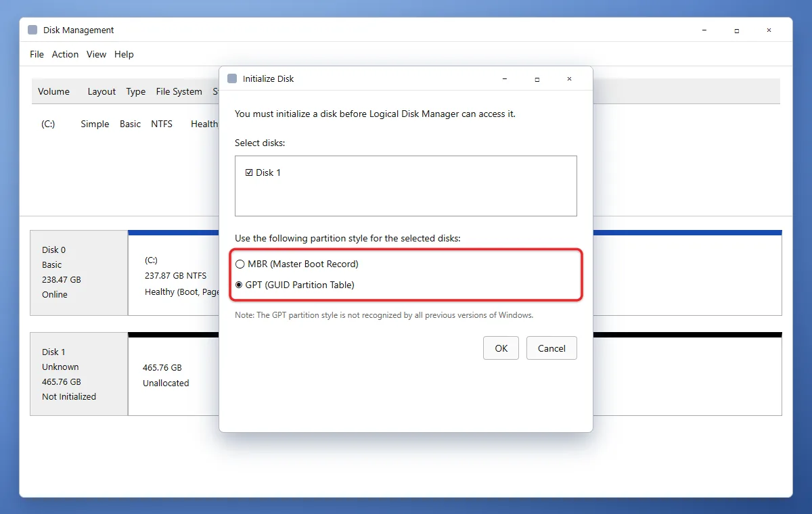Cancel the Initialize Disk dialog
The height and width of the screenshot is (514, 812).
(x=551, y=348)
